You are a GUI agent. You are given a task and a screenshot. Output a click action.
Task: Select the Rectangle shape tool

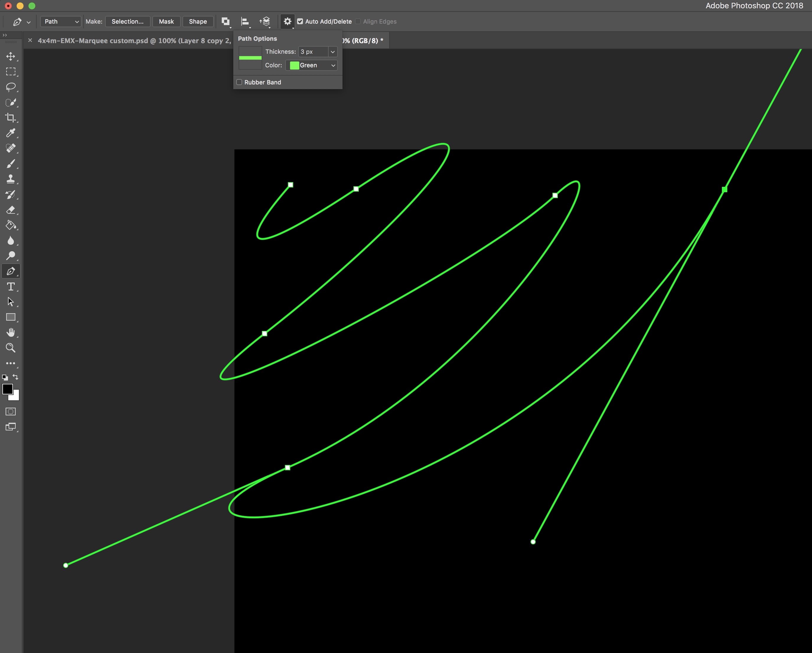(11, 317)
